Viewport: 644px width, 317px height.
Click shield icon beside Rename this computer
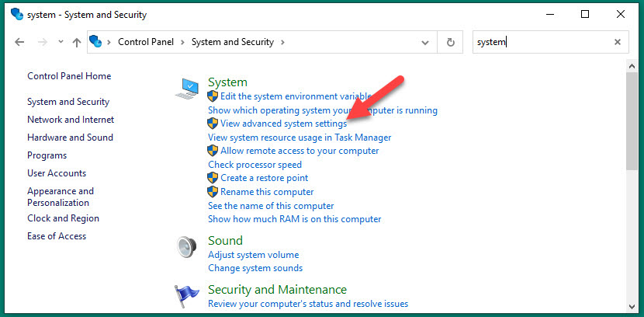[213, 192]
